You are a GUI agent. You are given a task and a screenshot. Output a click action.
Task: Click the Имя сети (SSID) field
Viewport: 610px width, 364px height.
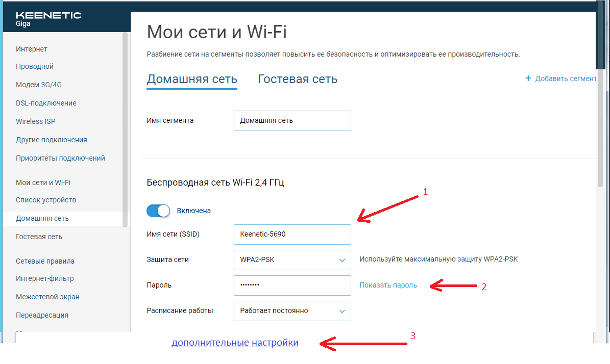click(x=292, y=234)
